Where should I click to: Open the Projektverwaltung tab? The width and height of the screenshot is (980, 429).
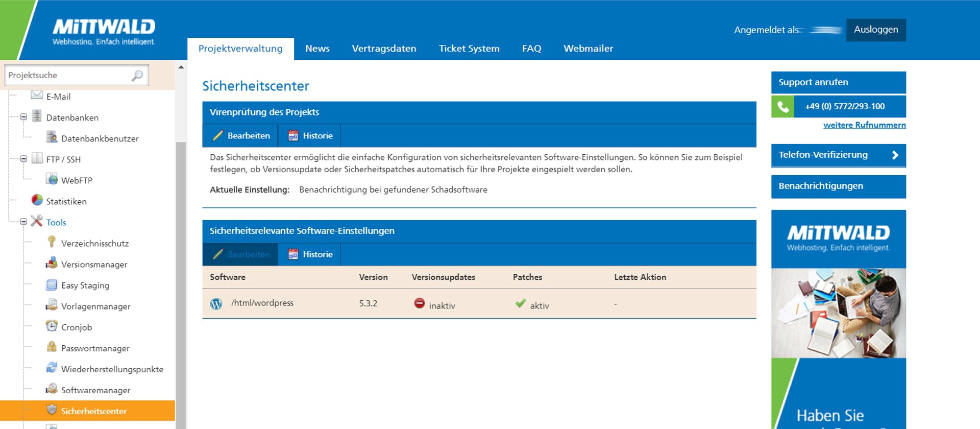click(240, 49)
